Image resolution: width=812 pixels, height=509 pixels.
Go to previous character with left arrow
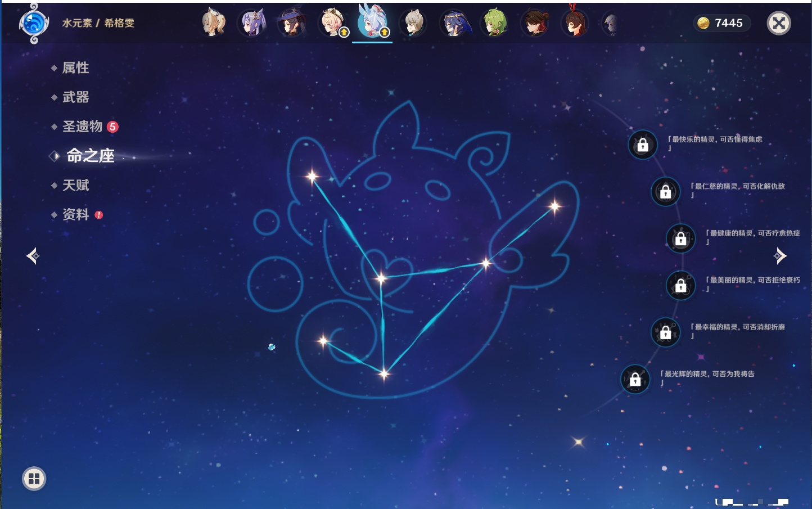pyautogui.click(x=33, y=256)
